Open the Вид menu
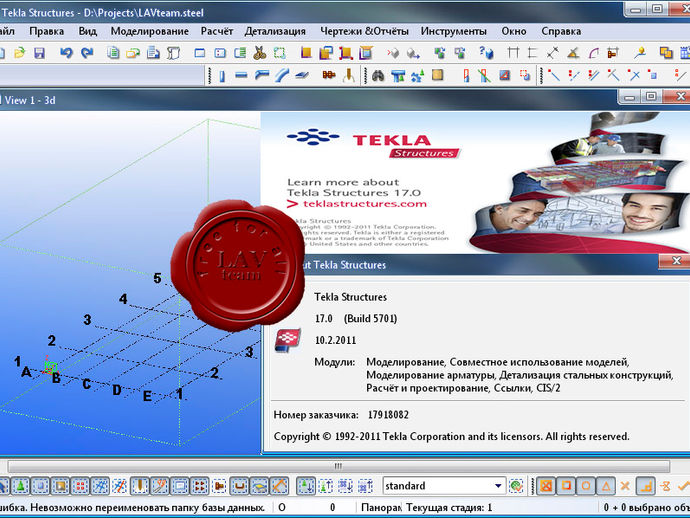The height and width of the screenshot is (518, 690). pyautogui.click(x=88, y=31)
